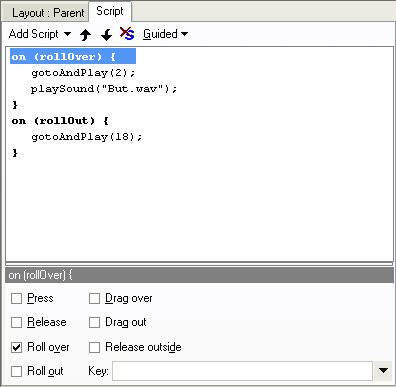Viewport: 396px width, 387px height.
Task: Click into the Key input field
Action: tap(242, 371)
